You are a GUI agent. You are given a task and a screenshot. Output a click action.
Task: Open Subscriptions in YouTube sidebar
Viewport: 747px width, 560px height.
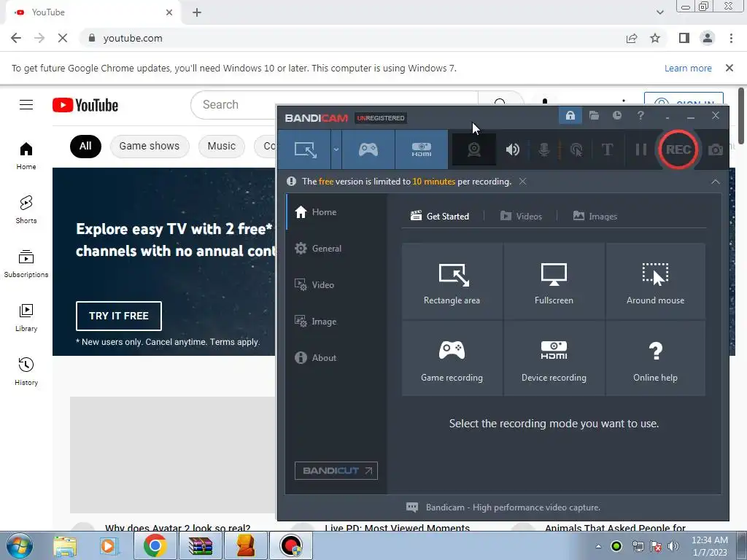coord(26,264)
